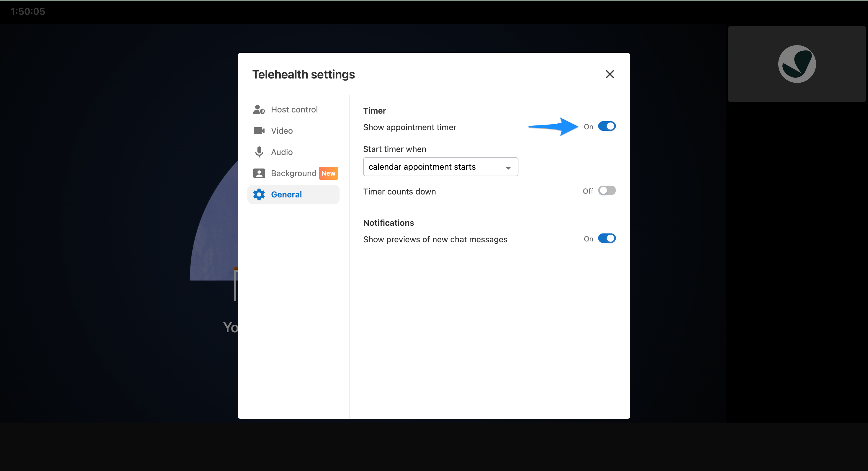The height and width of the screenshot is (471, 868).
Task: Click the Timer section heading
Action: point(374,110)
